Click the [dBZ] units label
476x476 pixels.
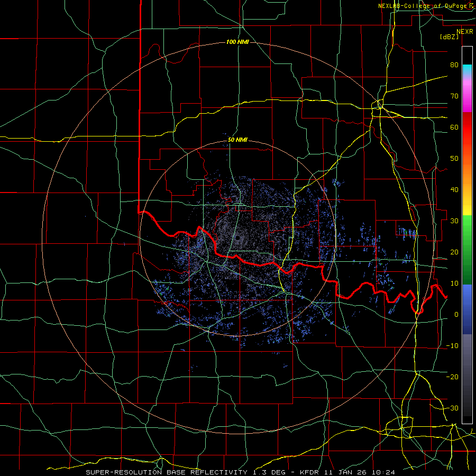(x=449, y=36)
